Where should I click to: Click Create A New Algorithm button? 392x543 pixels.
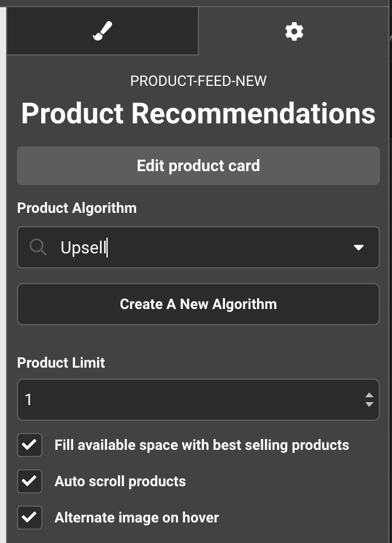pyautogui.click(x=198, y=304)
